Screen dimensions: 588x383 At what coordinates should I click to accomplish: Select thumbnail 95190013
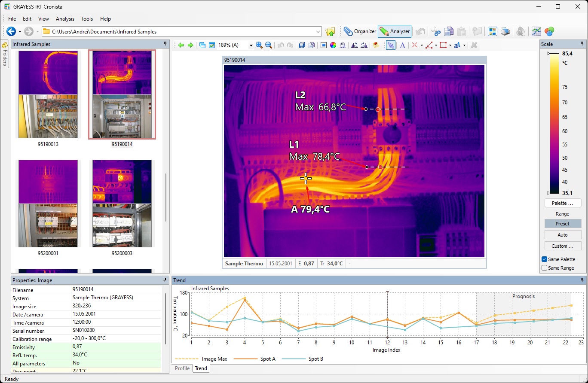pos(48,94)
